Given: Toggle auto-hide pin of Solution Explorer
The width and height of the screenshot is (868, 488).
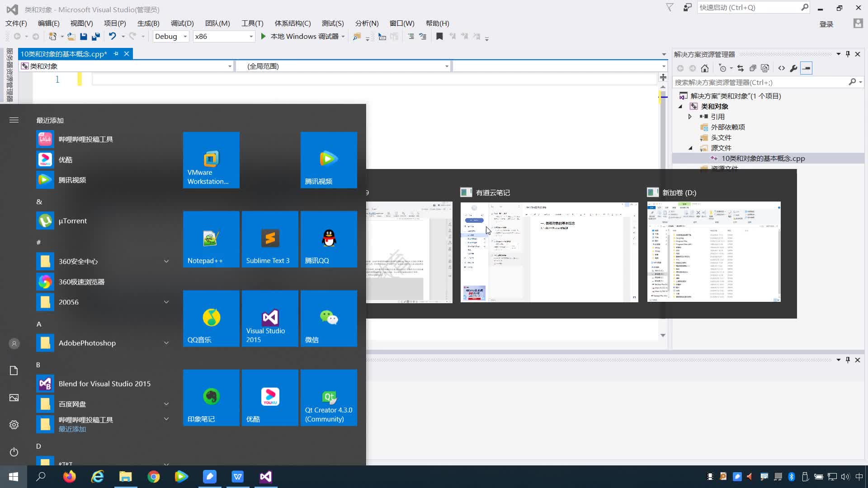Looking at the screenshot, I should coord(848,54).
